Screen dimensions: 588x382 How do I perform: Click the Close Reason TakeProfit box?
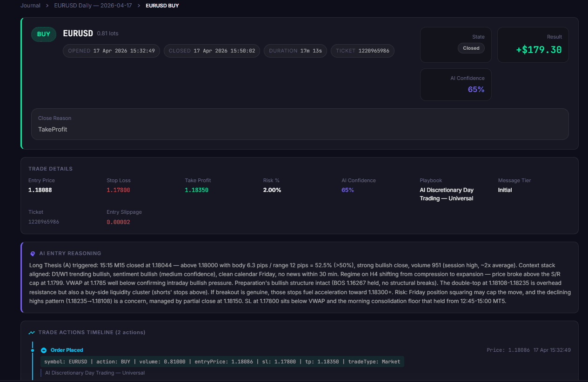300,124
